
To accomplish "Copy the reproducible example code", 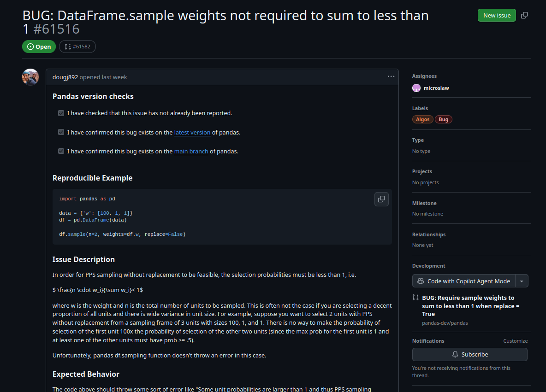I will (381, 199).
